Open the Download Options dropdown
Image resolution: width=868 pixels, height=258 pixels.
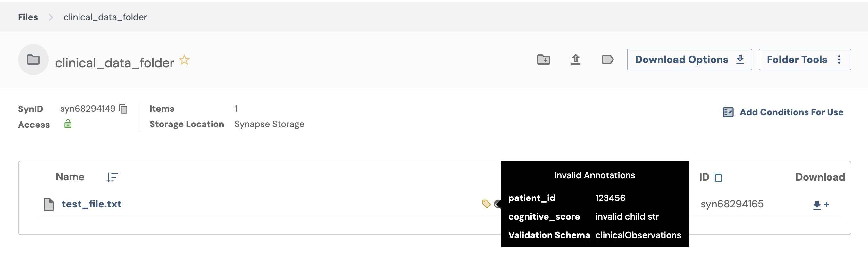pos(689,60)
